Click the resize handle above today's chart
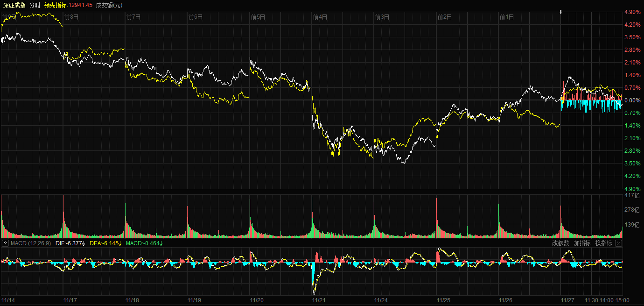This screenshot has height=306, width=644. pos(561,11)
